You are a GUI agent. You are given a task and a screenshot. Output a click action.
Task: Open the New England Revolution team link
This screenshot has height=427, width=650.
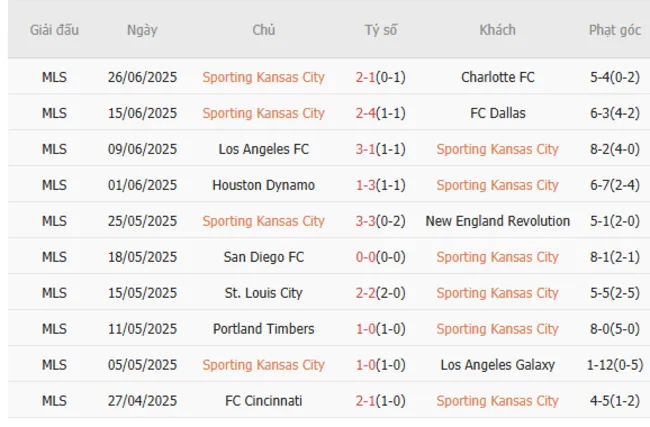(x=497, y=220)
